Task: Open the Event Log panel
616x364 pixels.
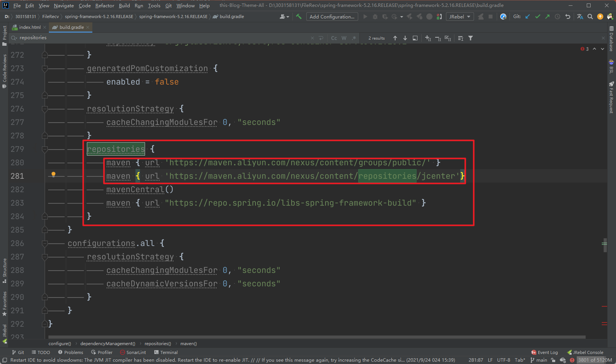Action: pyautogui.click(x=544, y=352)
